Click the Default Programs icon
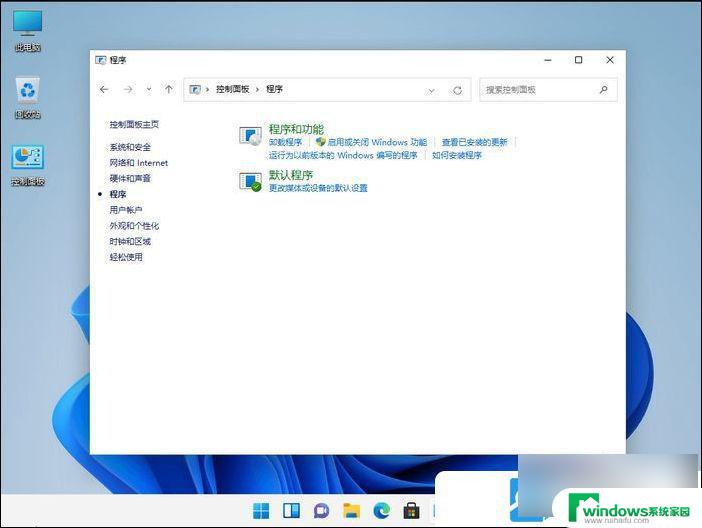 (x=250, y=182)
